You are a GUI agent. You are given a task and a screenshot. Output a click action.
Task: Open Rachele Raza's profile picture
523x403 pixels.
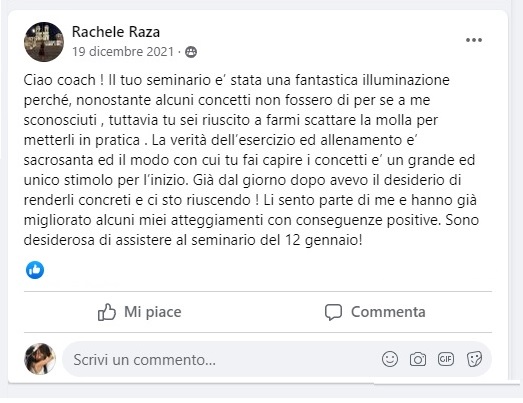tap(44, 42)
